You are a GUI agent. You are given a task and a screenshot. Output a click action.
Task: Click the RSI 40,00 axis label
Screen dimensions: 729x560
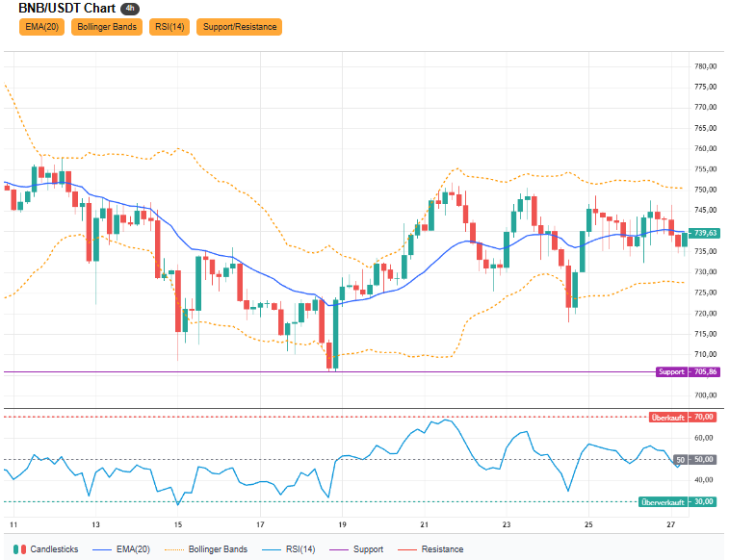tap(703, 480)
